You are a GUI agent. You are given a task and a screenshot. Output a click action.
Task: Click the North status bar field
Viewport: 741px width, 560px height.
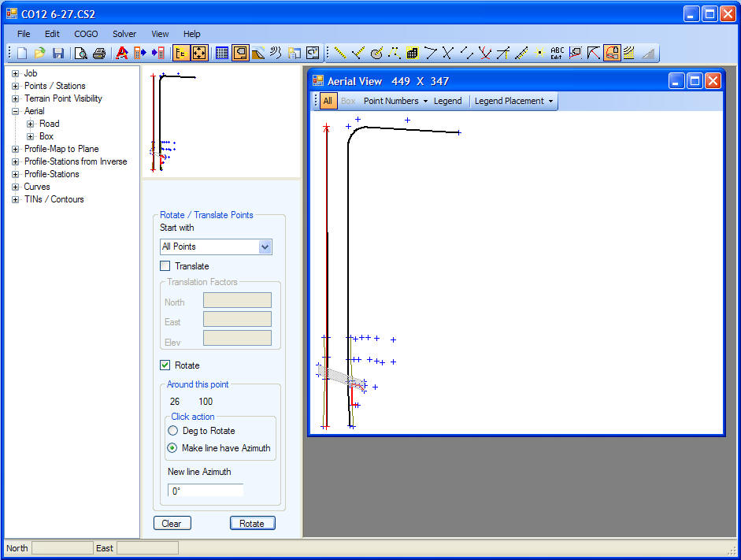(62, 547)
